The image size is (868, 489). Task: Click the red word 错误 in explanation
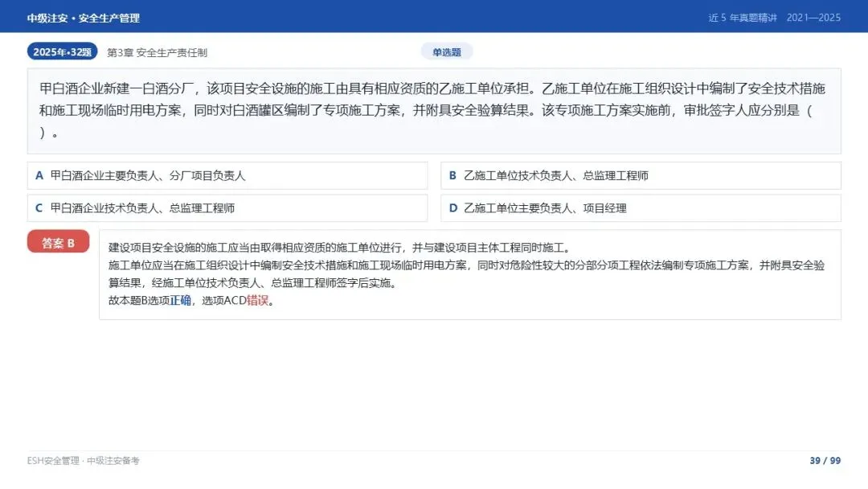tap(257, 301)
